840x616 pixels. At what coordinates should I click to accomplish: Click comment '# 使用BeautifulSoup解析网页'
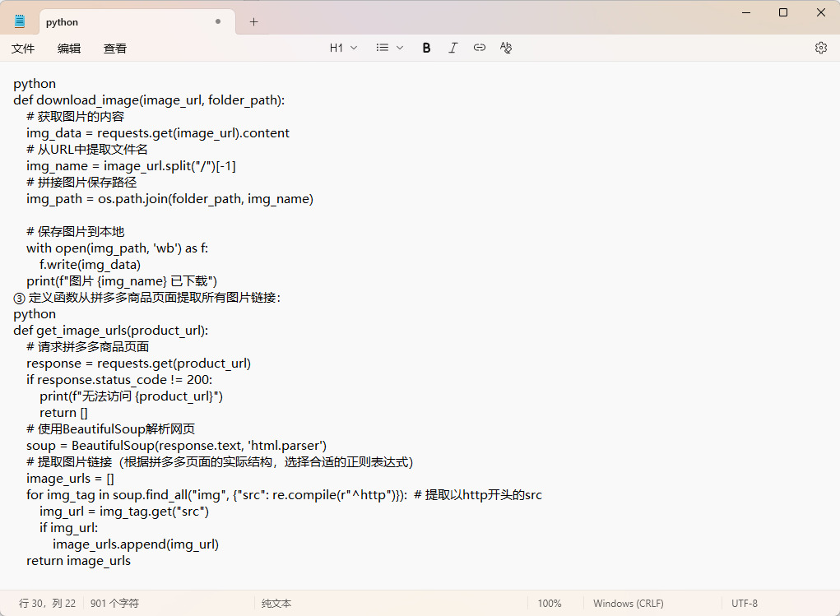pyautogui.click(x=111, y=429)
